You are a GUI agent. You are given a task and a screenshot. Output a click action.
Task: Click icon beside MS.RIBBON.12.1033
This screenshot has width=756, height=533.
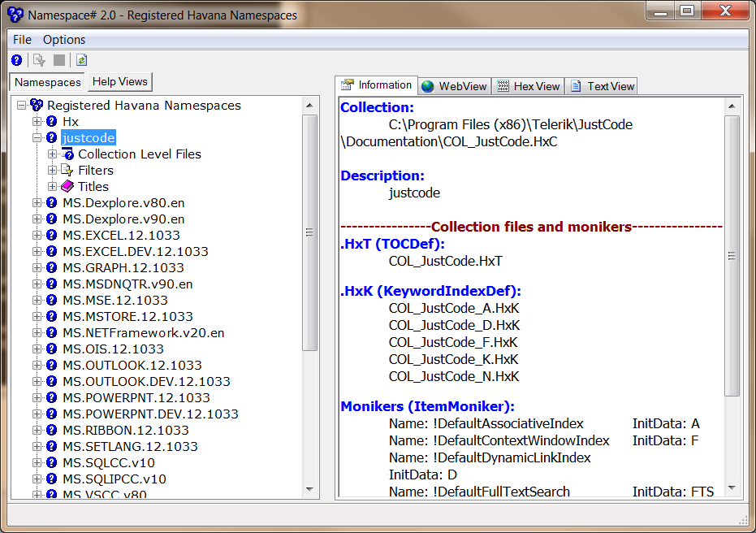[52, 430]
